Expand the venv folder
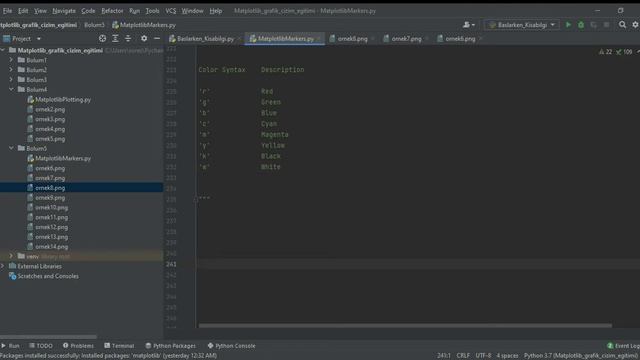This screenshot has width=640, height=360. point(11,256)
